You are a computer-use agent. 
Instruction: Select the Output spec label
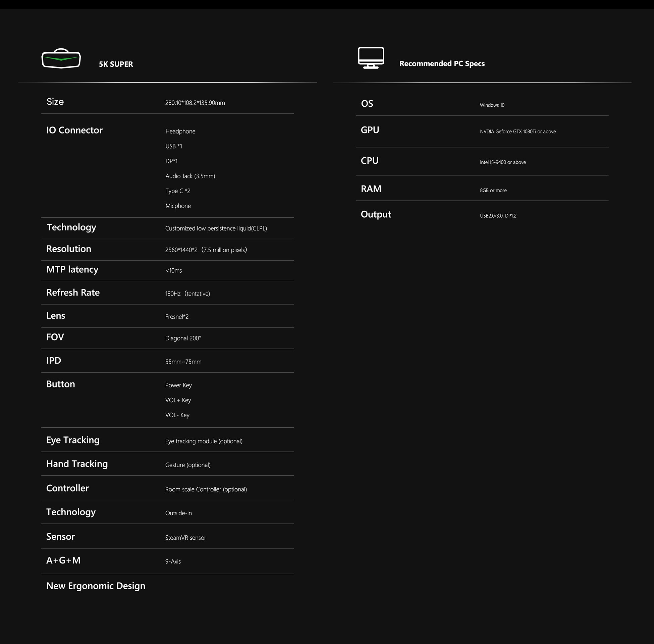coord(376,214)
